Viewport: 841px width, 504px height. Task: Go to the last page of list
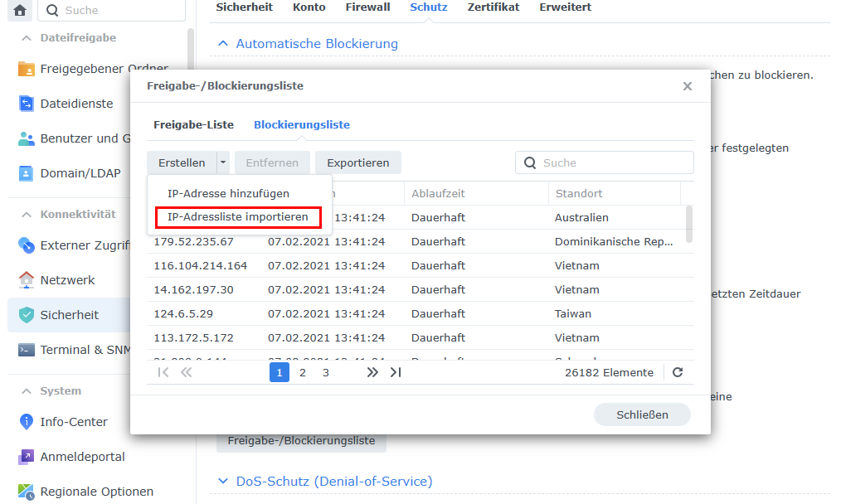pos(396,373)
